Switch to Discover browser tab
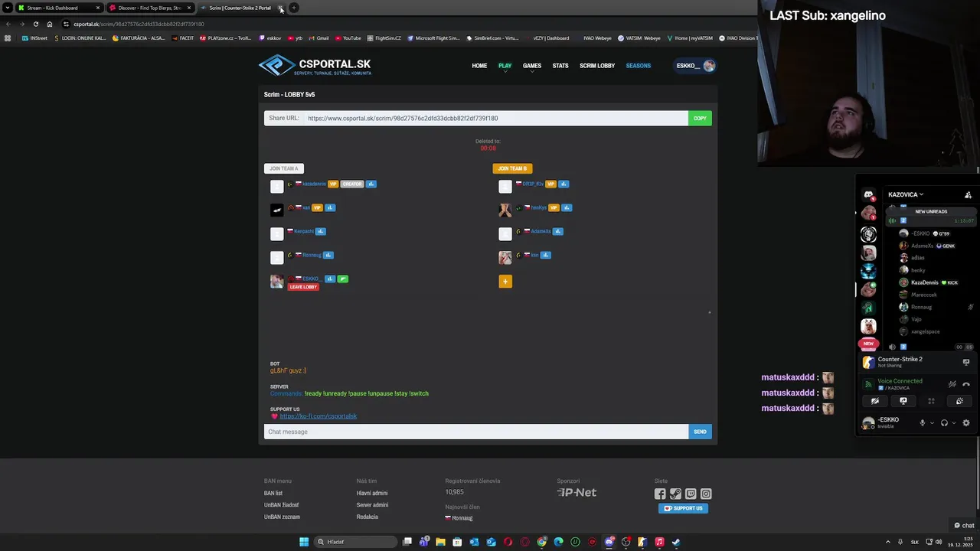Screen dimensions: 980x551 pos(149,8)
